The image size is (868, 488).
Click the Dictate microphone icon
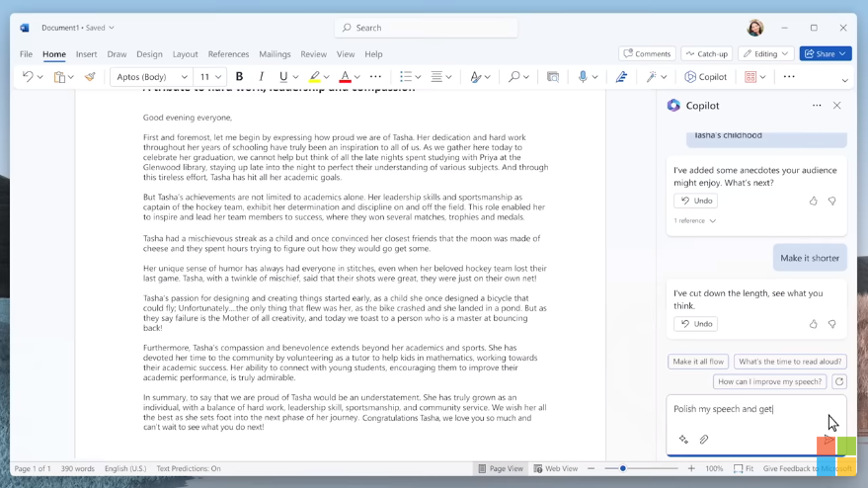pyautogui.click(x=583, y=77)
